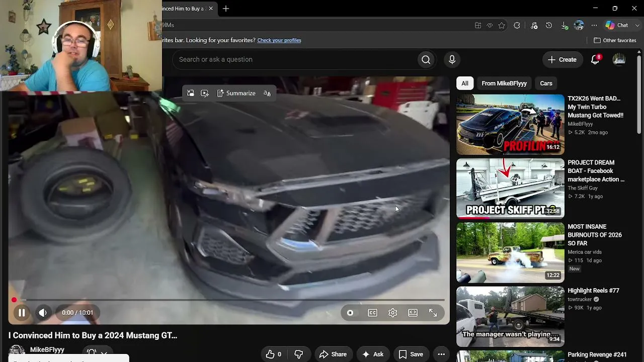Open the TX2K26 Went BAD video thumbnail
The image size is (644, 362).
tap(510, 124)
